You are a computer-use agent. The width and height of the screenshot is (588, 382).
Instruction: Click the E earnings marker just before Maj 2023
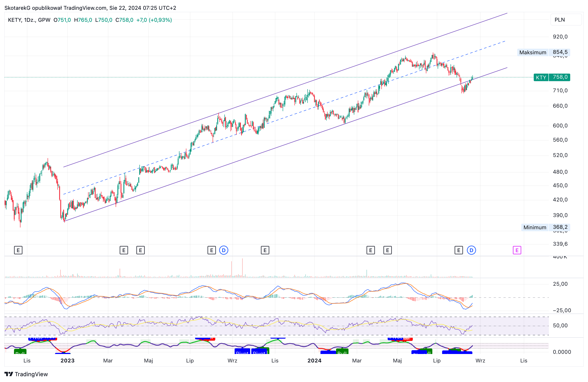(141, 250)
